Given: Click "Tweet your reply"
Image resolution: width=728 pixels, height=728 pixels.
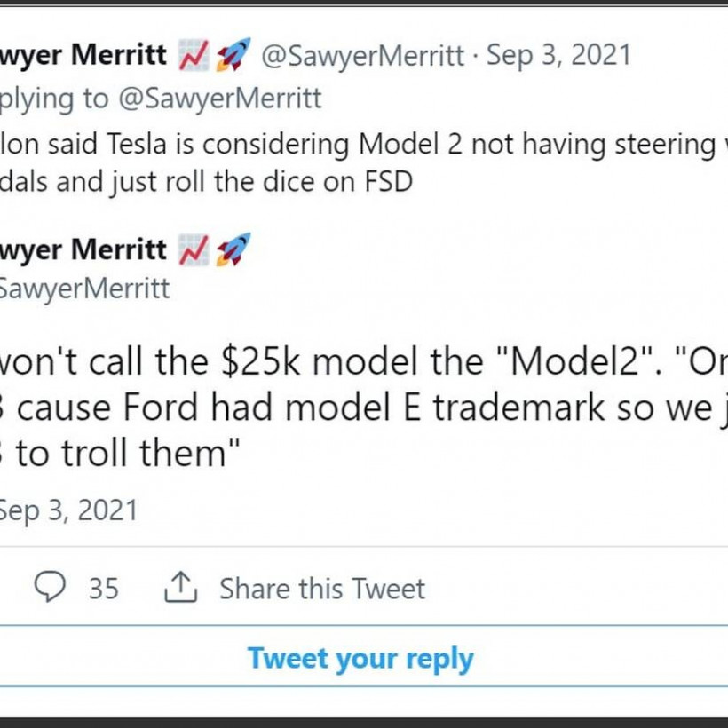Looking at the screenshot, I should point(360,659).
